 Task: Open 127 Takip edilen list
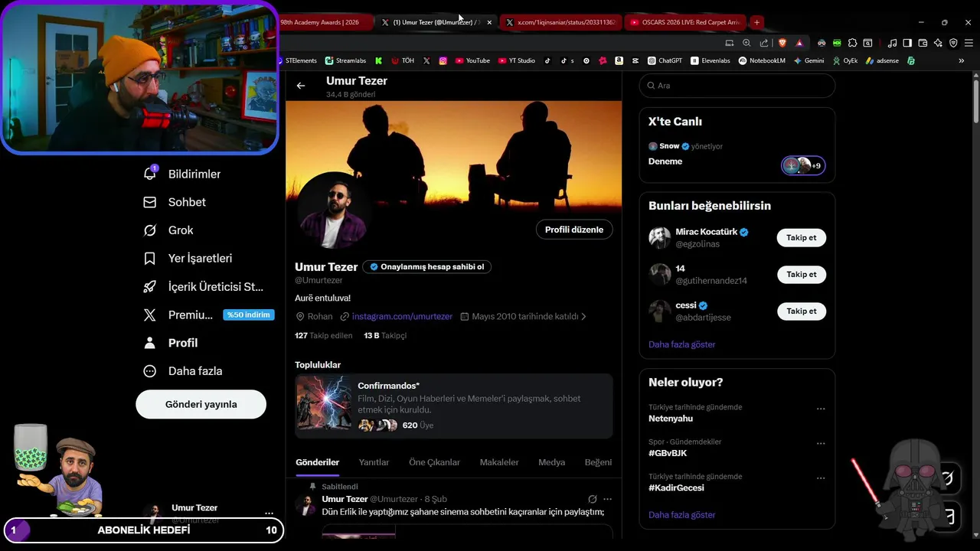pos(324,335)
